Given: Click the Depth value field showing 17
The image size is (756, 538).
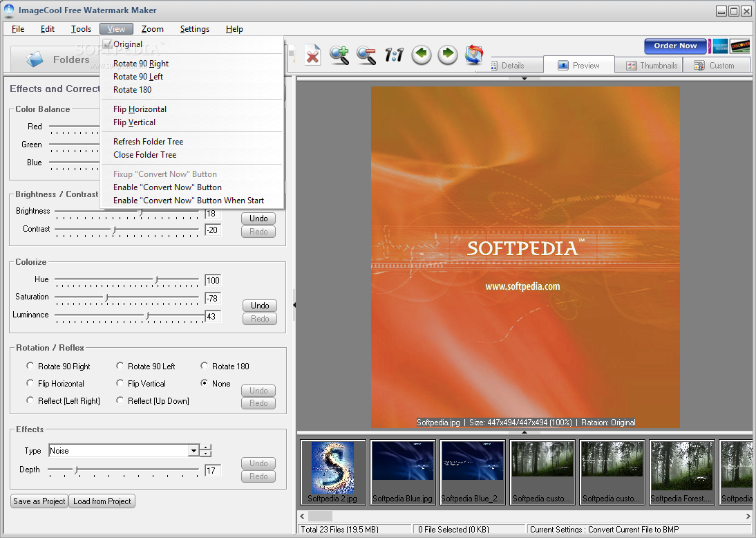Looking at the screenshot, I should [213, 470].
